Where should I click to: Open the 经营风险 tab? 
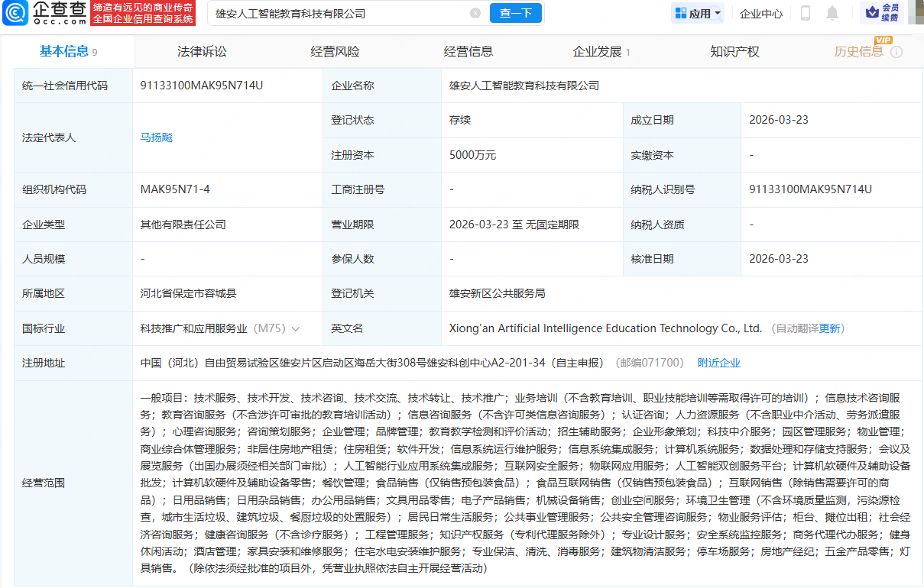[x=335, y=52]
